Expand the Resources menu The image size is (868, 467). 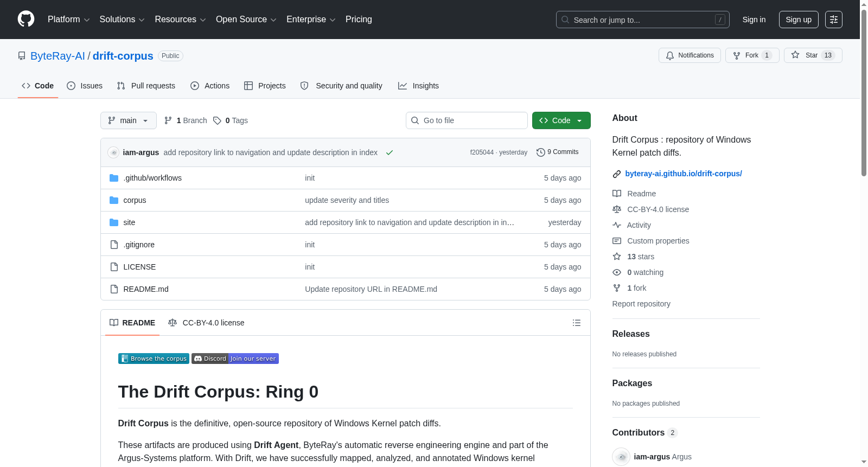coord(180,20)
